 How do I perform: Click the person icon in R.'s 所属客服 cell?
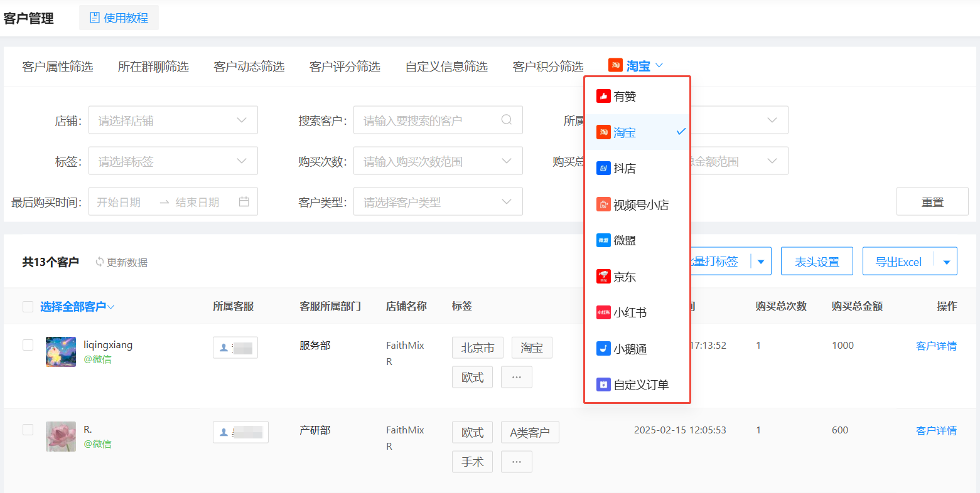(x=223, y=432)
